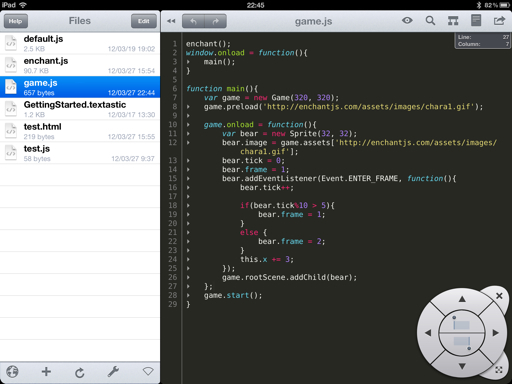Viewport: 512px width, 384px height.
Task: Open the web globe icon in bottom bar
Action: (12, 371)
